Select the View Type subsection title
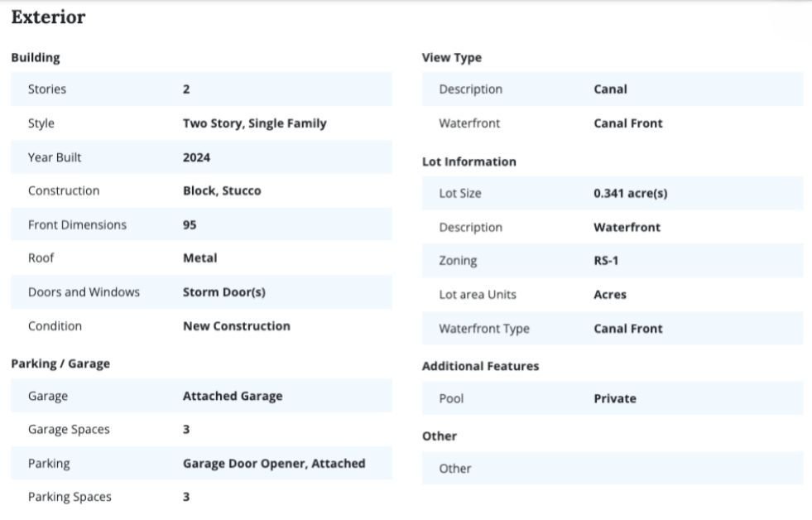The width and height of the screenshot is (812, 520). (x=451, y=58)
